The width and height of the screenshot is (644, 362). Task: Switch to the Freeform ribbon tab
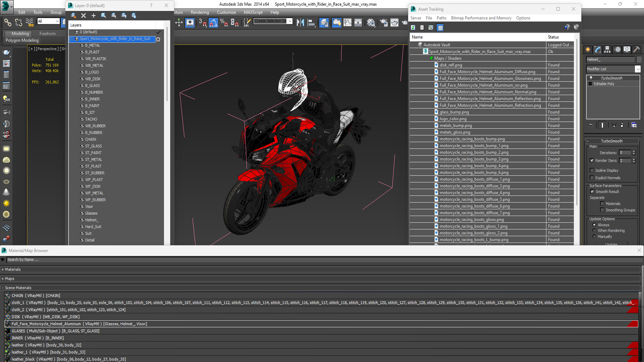[48, 34]
